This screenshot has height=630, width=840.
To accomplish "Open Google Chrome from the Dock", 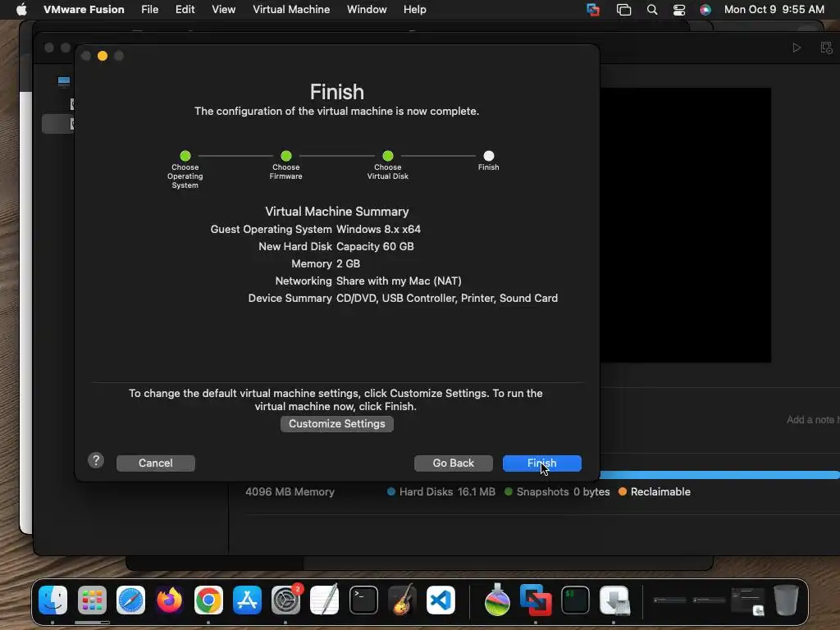I will (208, 600).
